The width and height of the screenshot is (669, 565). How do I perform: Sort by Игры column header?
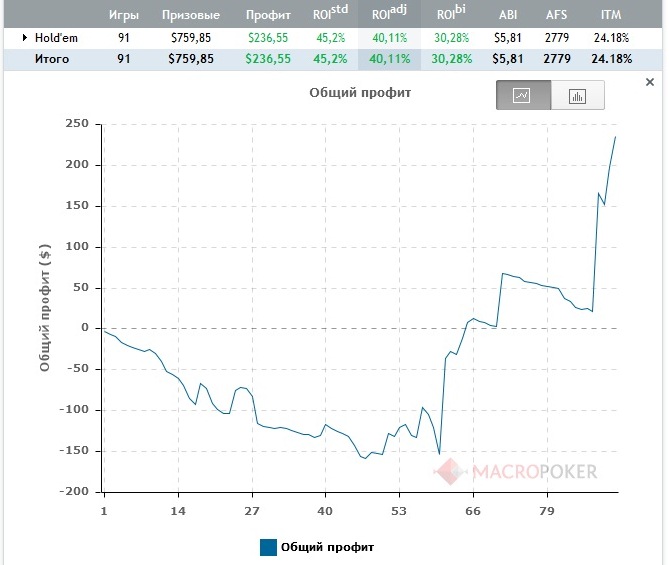(x=124, y=15)
